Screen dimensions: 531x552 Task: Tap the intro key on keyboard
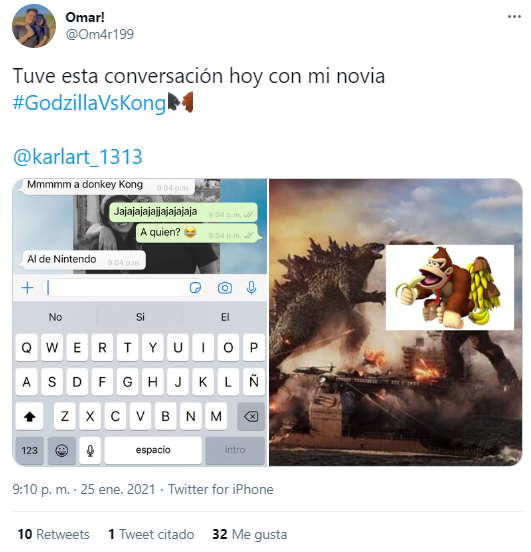[x=235, y=450]
